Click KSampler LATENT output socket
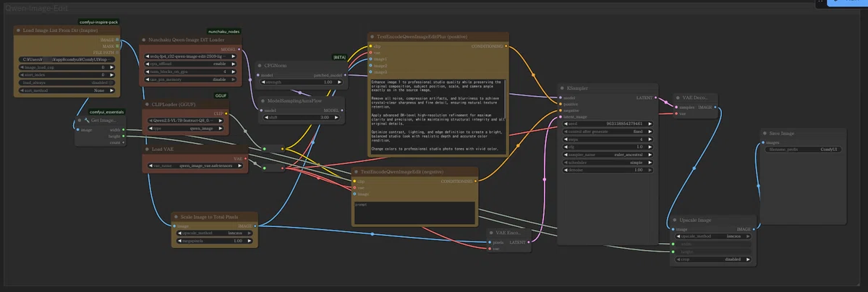 (657, 98)
